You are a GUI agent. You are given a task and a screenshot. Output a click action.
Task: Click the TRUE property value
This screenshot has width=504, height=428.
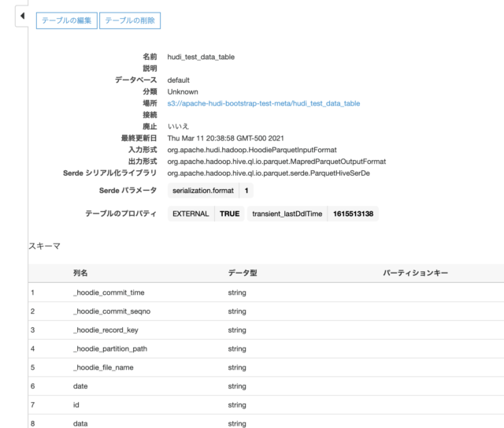coord(229,214)
